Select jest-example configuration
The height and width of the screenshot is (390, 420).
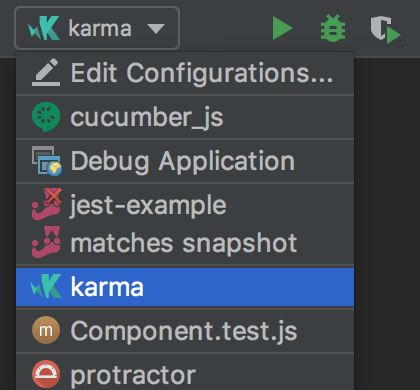point(185,204)
